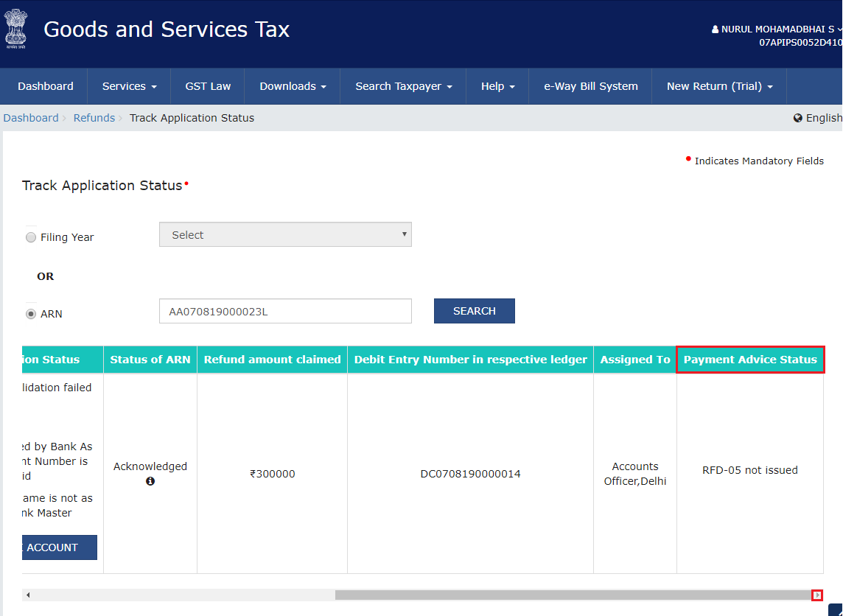Open the Dashboard menu item
Image resolution: width=843 pixels, height=616 pixels.
(45, 86)
